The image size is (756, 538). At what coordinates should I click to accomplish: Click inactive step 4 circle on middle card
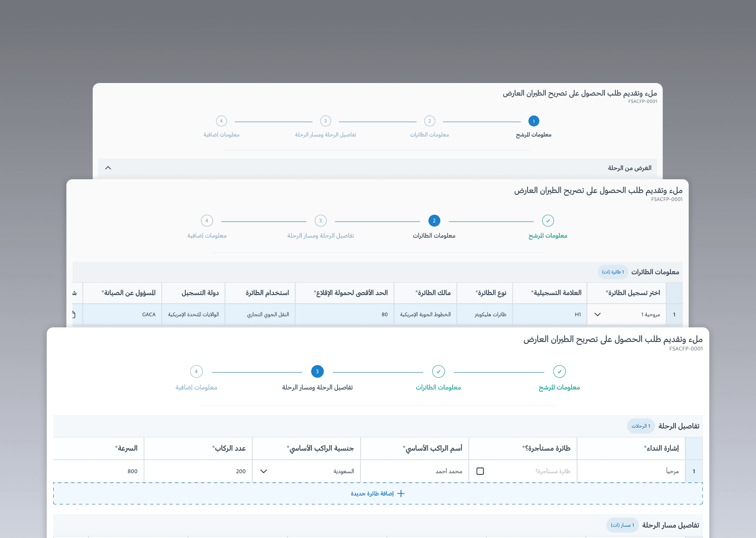pyautogui.click(x=207, y=221)
